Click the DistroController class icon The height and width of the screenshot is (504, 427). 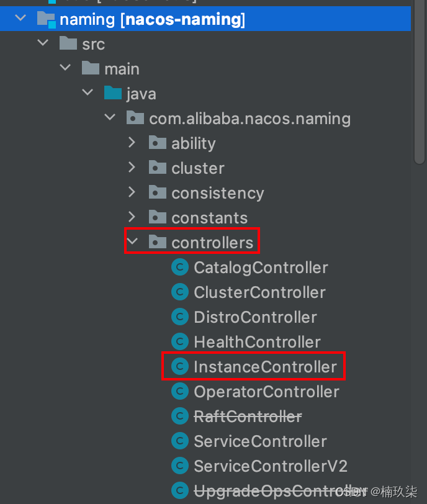coord(180,317)
